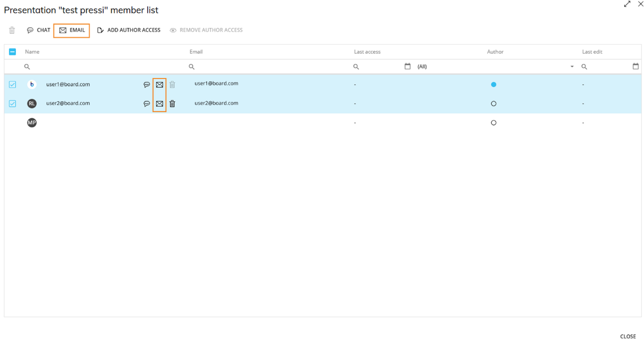Viewport: 644px width, 340px height.
Task: Click the Last edit filter search field
Action: [606, 67]
